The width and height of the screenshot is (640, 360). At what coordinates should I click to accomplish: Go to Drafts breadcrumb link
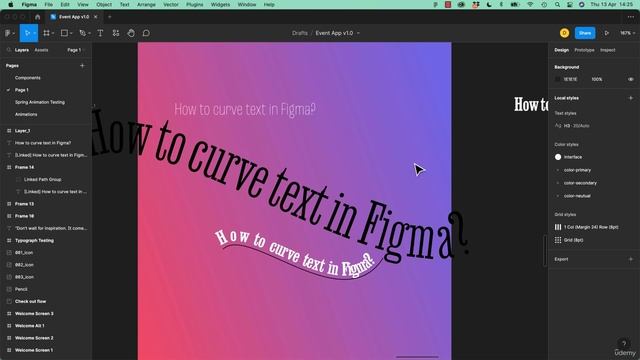300,33
